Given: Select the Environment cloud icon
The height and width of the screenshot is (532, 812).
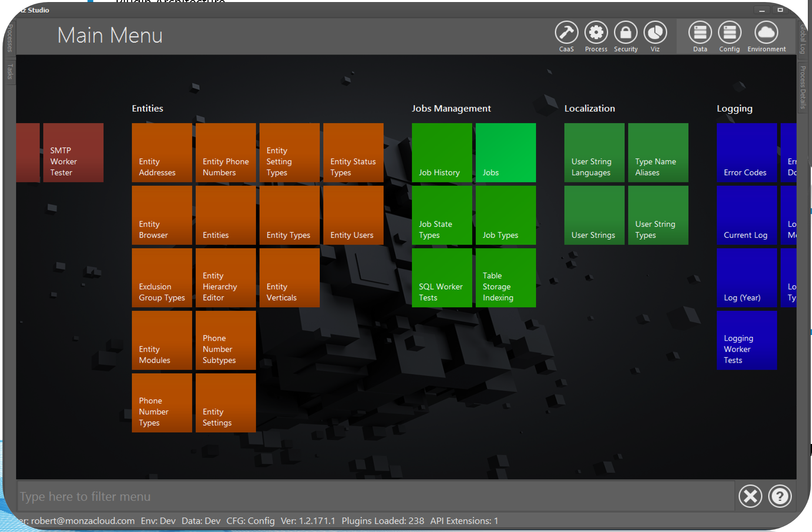Looking at the screenshot, I should coord(766,33).
